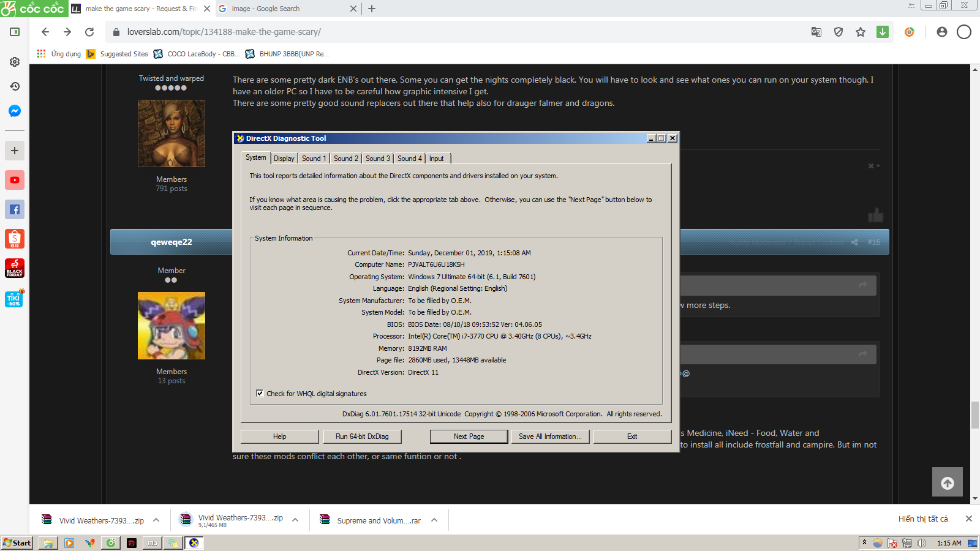Open the user profile icon

942,32
